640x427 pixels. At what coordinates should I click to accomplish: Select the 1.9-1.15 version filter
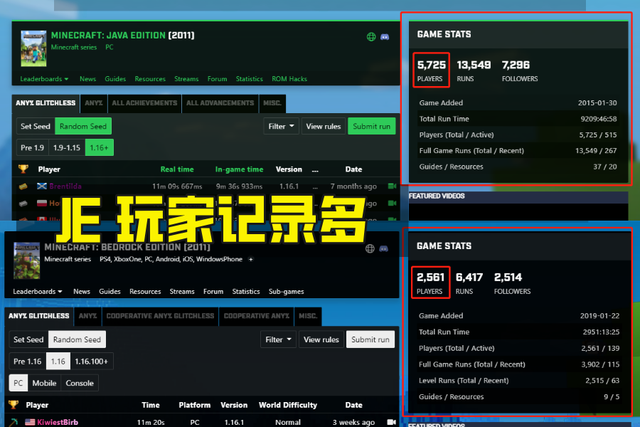(x=67, y=148)
